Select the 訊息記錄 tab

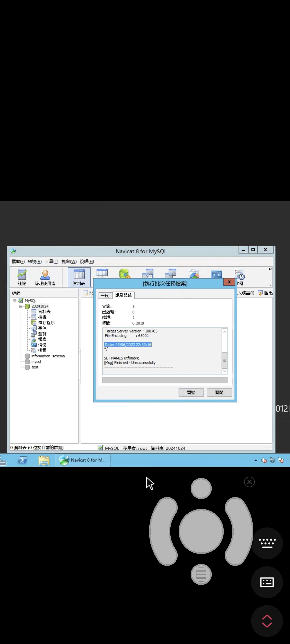point(123,295)
